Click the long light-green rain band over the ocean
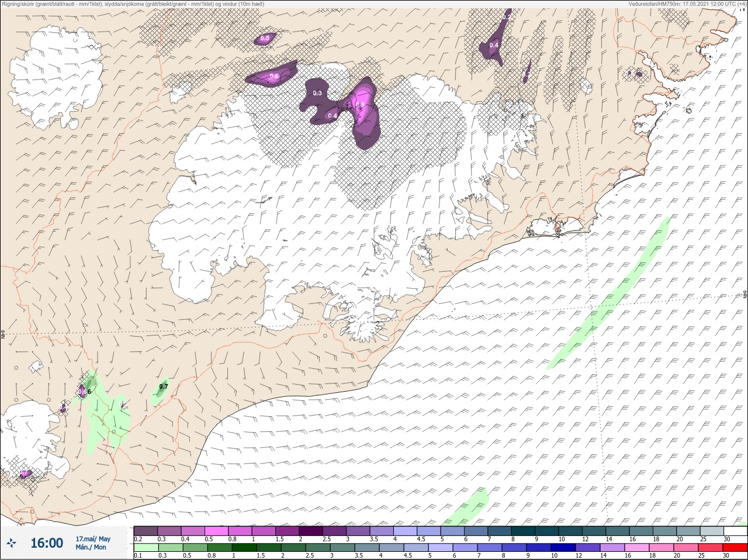This screenshot has width=748, height=560. pyautogui.click(x=608, y=294)
